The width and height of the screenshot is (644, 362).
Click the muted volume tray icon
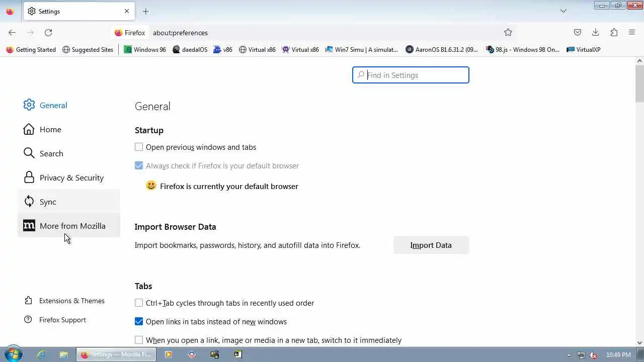point(593,355)
